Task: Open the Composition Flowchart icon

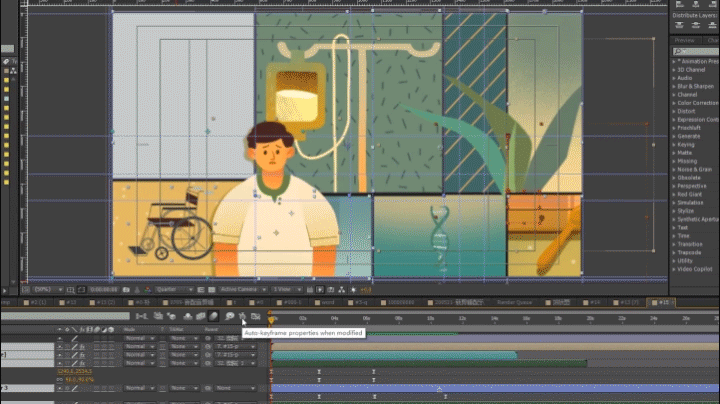Action: 342,290
